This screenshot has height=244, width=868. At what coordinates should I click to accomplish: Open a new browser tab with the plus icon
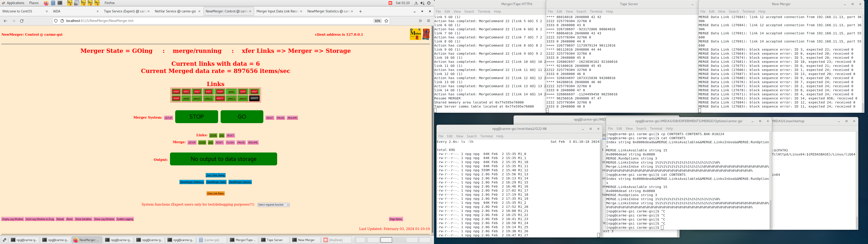pyautogui.click(x=360, y=12)
